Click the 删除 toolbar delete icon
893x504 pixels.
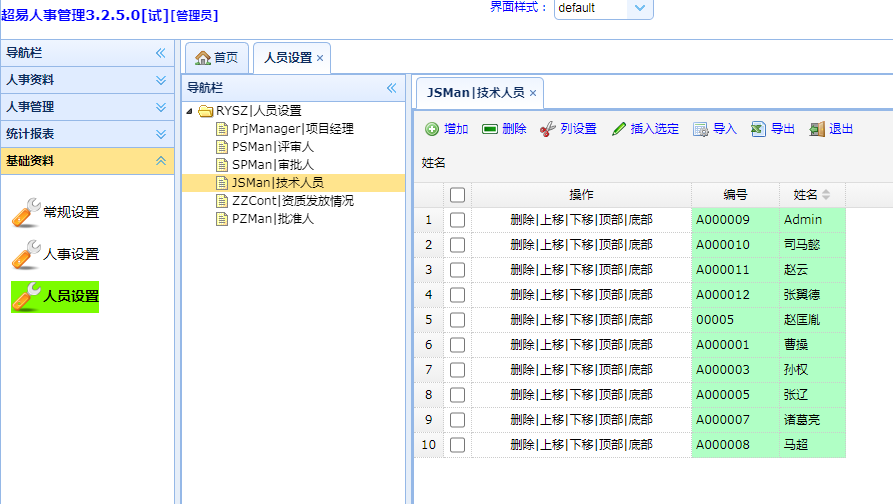tap(490, 129)
